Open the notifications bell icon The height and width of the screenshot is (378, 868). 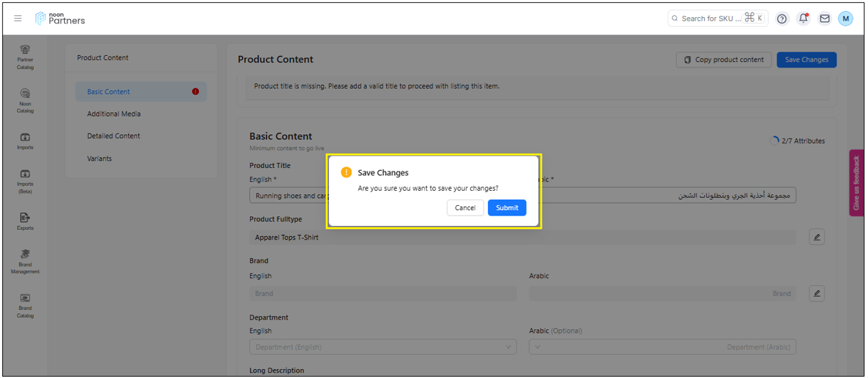point(803,19)
